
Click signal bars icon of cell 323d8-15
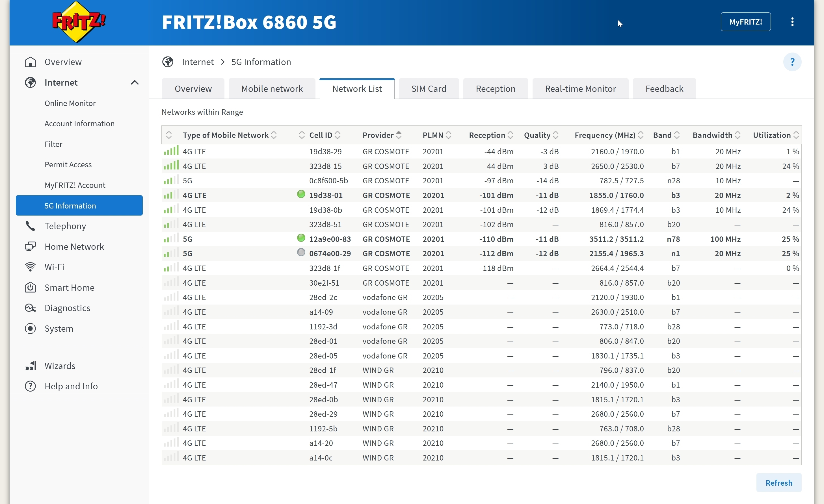pyautogui.click(x=171, y=165)
